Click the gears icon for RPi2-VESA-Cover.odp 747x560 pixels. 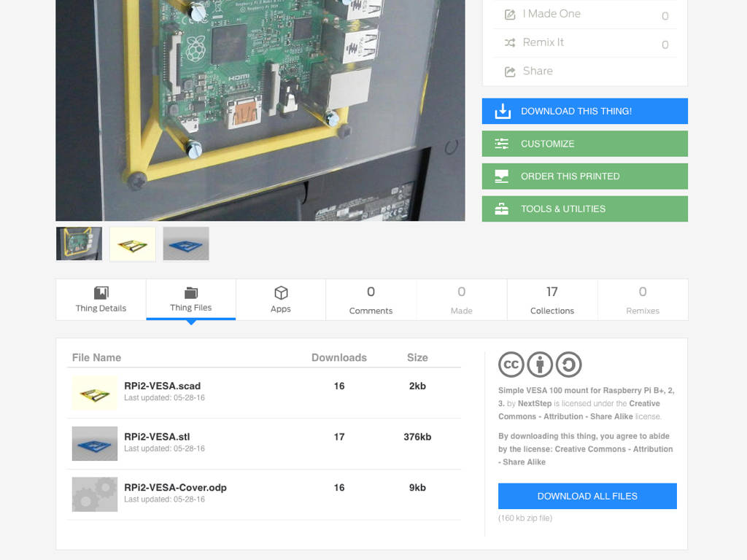[x=95, y=494]
